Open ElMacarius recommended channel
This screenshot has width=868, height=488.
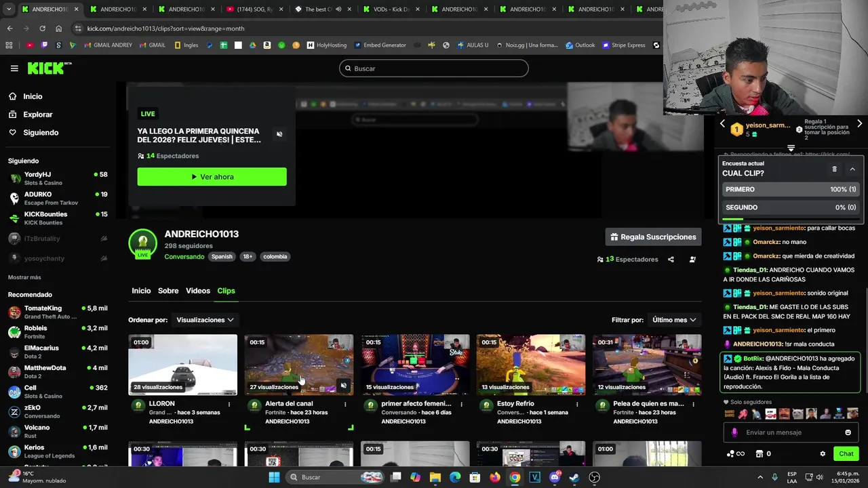58,351
